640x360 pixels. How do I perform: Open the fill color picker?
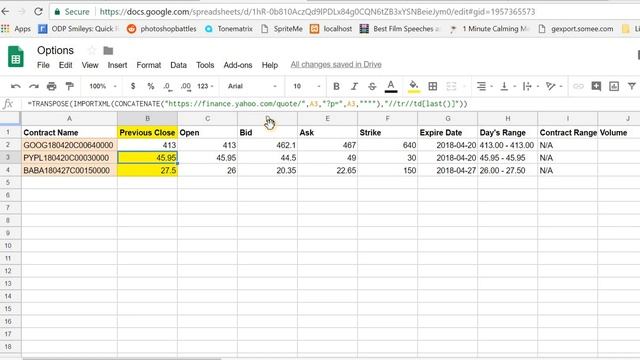413,86
